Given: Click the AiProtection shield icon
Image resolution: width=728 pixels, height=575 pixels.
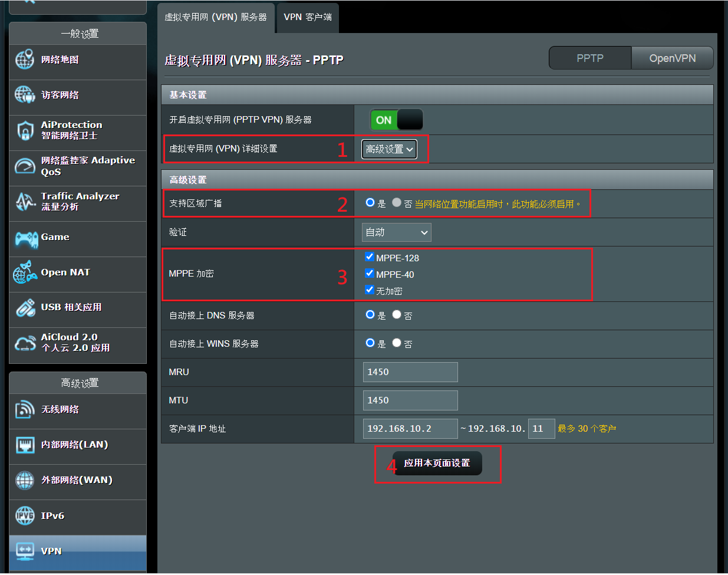Looking at the screenshot, I should (x=25, y=130).
